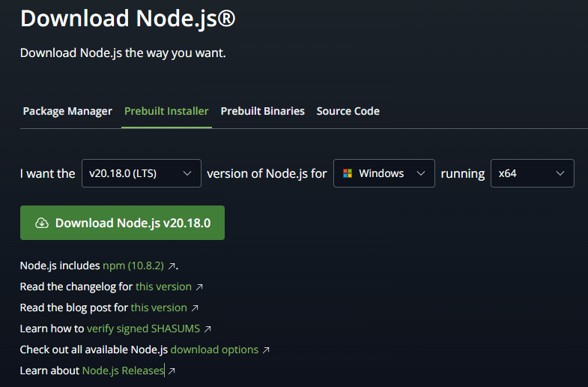
Task: Click the chevron on the Windows selector
Action: [421, 173]
